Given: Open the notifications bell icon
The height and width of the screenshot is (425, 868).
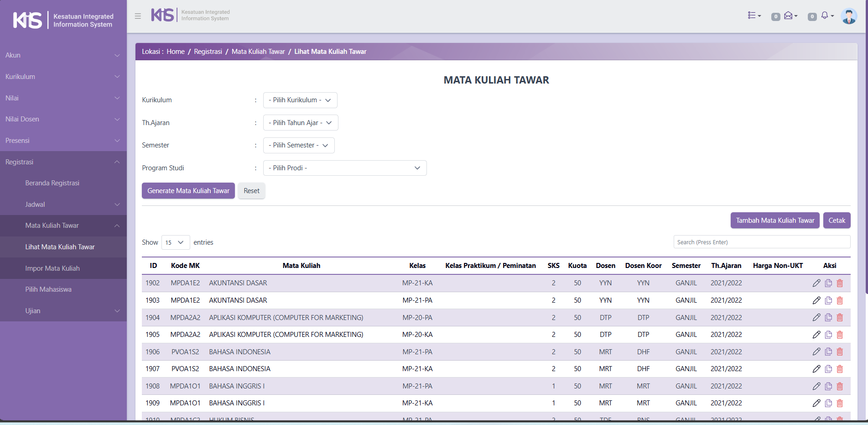Looking at the screenshot, I should [826, 16].
